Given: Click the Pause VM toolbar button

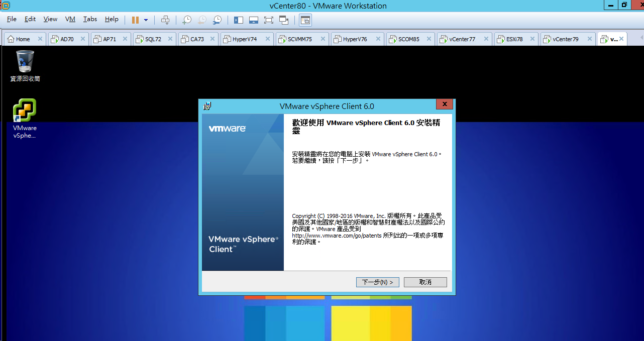Looking at the screenshot, I should click(135, 20).
